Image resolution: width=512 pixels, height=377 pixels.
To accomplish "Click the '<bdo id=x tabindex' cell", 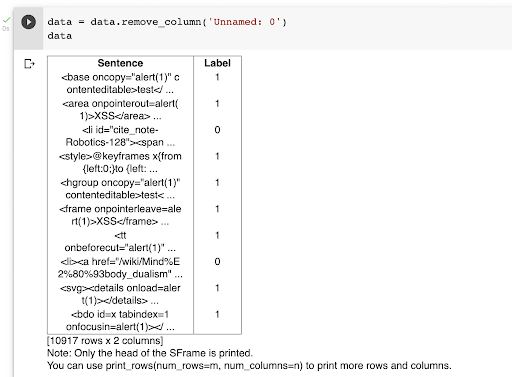I will click(x=120, y=320).
